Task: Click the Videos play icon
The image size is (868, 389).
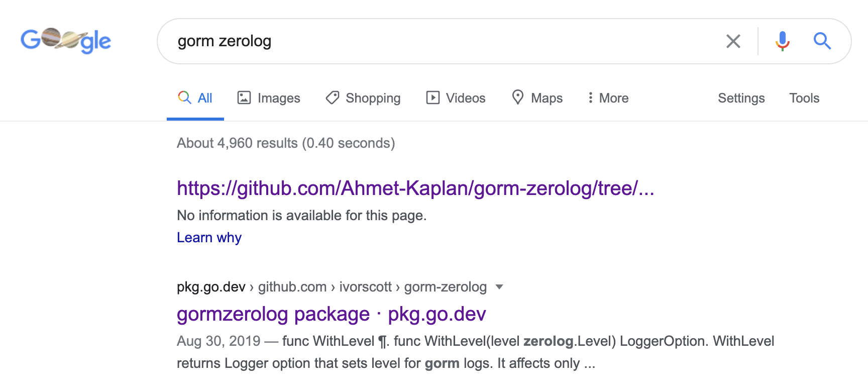Action: [x=433, y=98]
